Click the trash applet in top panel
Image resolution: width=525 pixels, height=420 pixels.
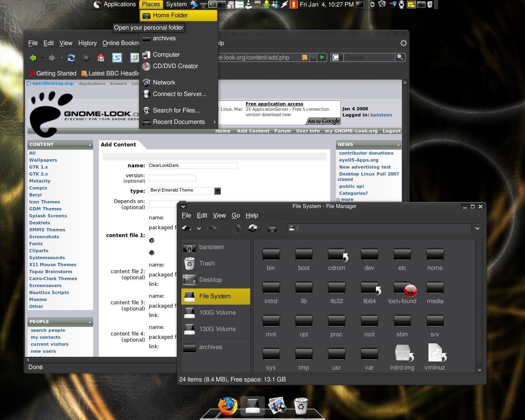click(x=430, y=5)
